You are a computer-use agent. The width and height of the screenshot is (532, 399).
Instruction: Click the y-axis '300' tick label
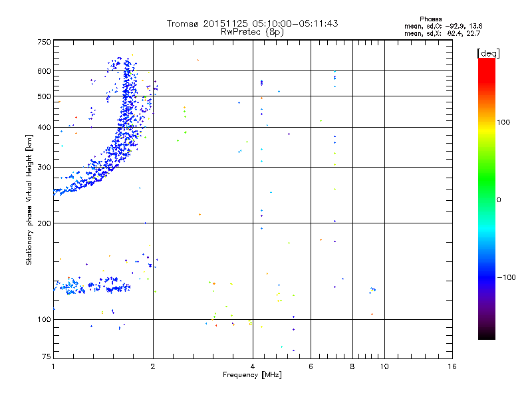44,168
